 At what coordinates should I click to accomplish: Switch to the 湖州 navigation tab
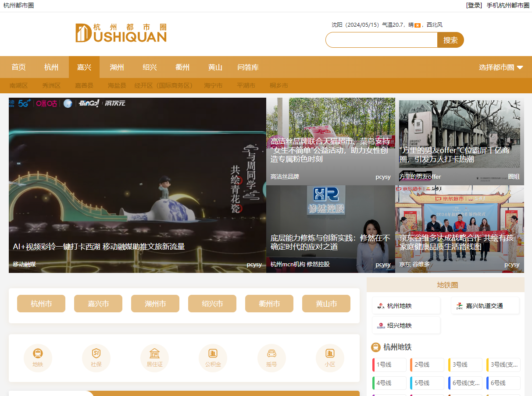pos(117,67)
